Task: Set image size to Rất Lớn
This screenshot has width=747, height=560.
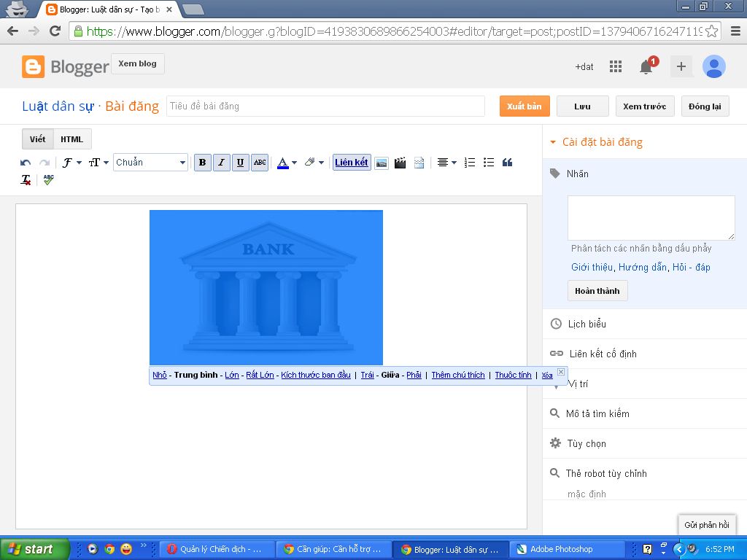Action: tap(260, 375)
